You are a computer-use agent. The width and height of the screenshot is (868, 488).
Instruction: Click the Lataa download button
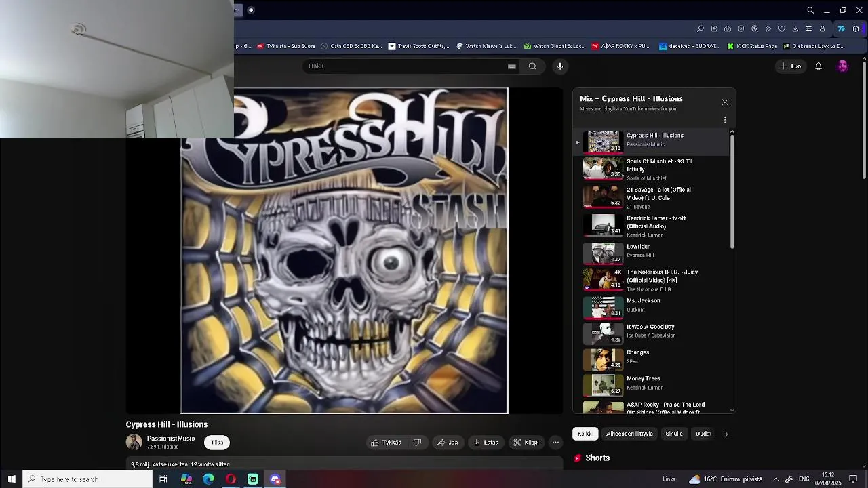(x=486, y=443)
